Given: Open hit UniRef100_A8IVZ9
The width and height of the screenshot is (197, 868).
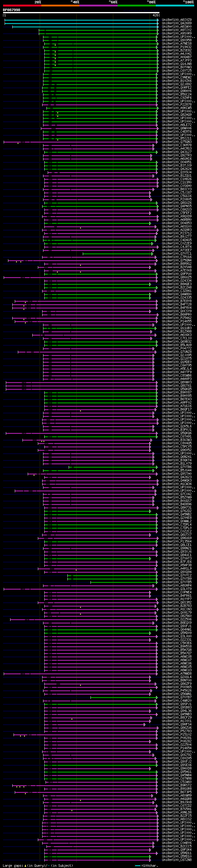Looking at the screenshot, I should click(177, 20).
